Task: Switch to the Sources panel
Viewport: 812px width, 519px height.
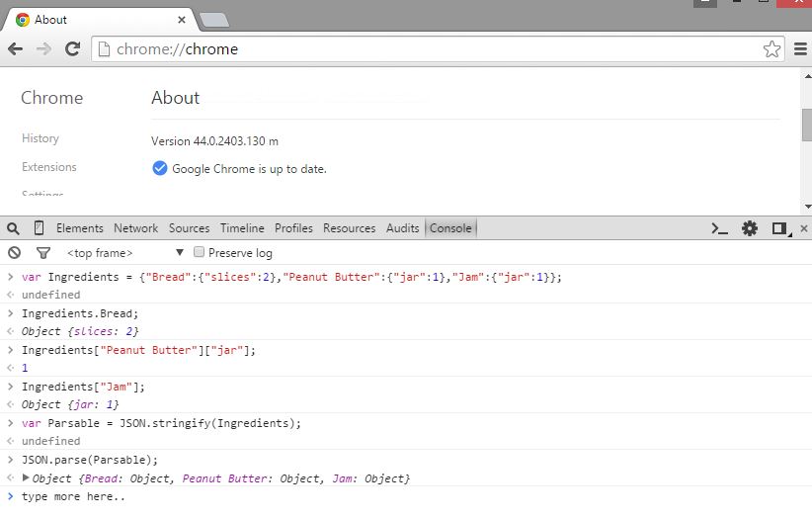Action: point(189,228)
